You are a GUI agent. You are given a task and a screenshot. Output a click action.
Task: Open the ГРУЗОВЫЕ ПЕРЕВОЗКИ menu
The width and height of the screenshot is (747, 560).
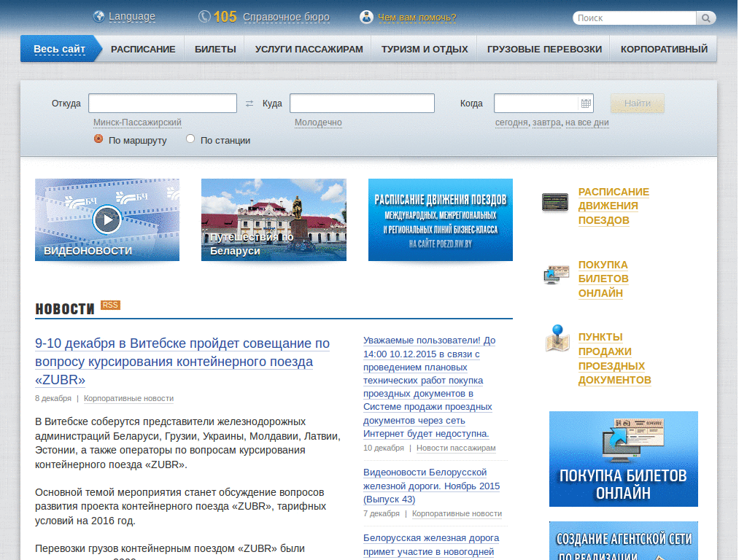point(544,49)
